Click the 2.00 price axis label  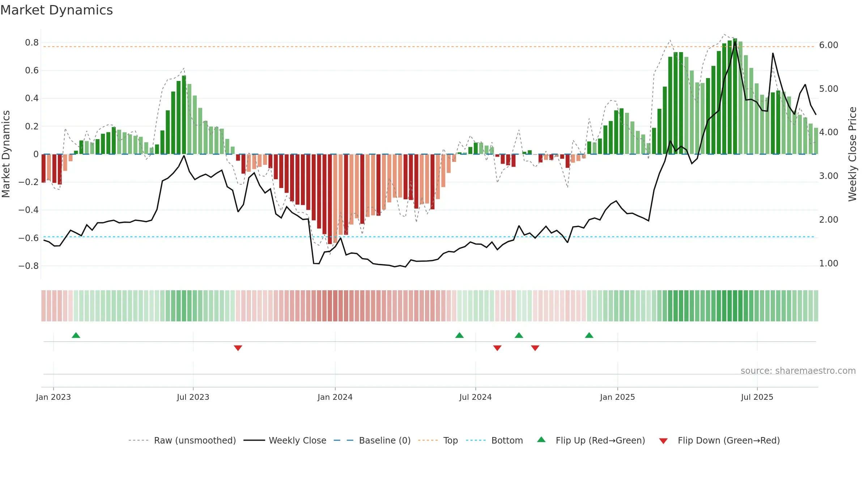coord(829,220)
